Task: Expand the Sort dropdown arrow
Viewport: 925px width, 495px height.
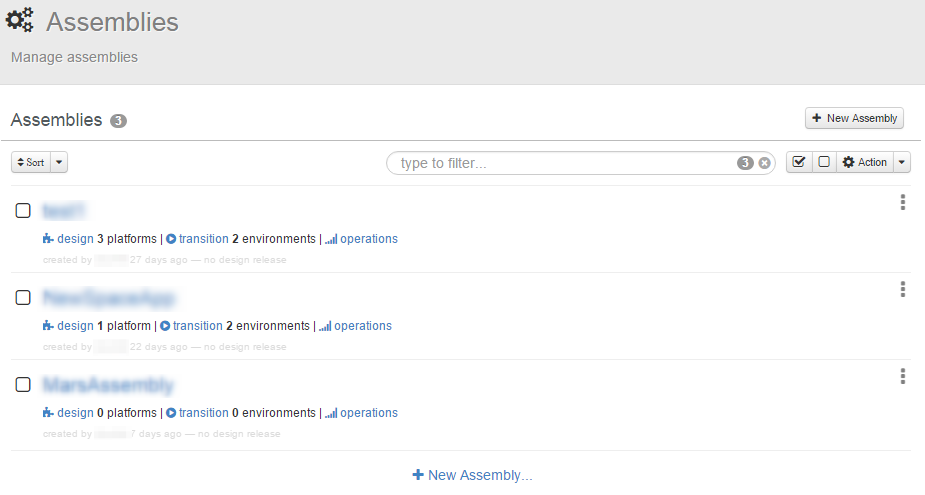Action: click(x=59, y=162)
